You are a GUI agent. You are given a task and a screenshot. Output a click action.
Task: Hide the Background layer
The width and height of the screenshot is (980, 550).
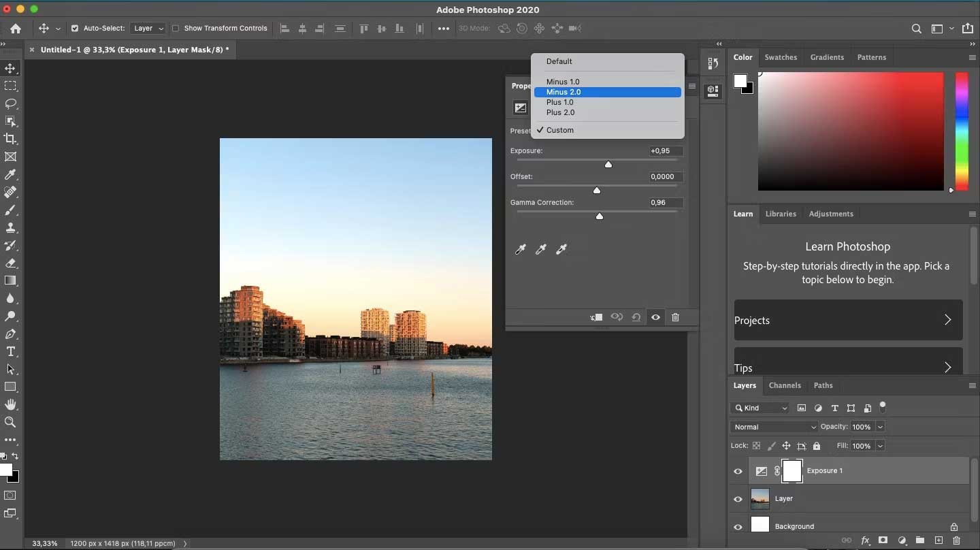pyautogui.click(x=738, y=527)
